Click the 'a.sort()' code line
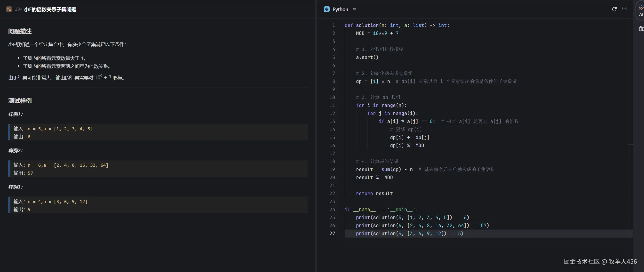This screenshot has width=644, height=272. coord(367,57)
